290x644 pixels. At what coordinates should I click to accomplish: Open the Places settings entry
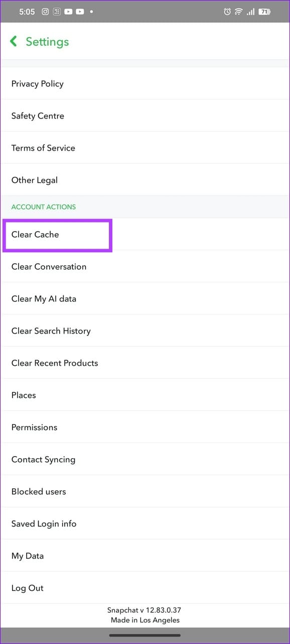24,395
